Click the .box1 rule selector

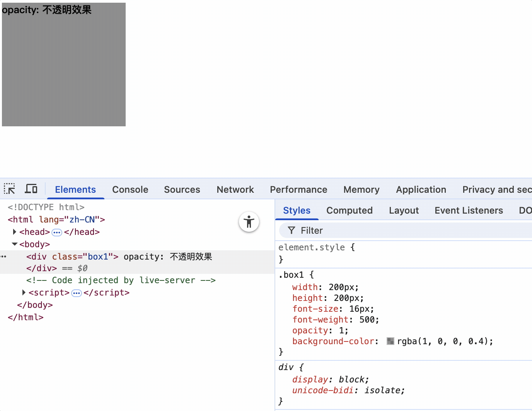[x=291, y=275]
